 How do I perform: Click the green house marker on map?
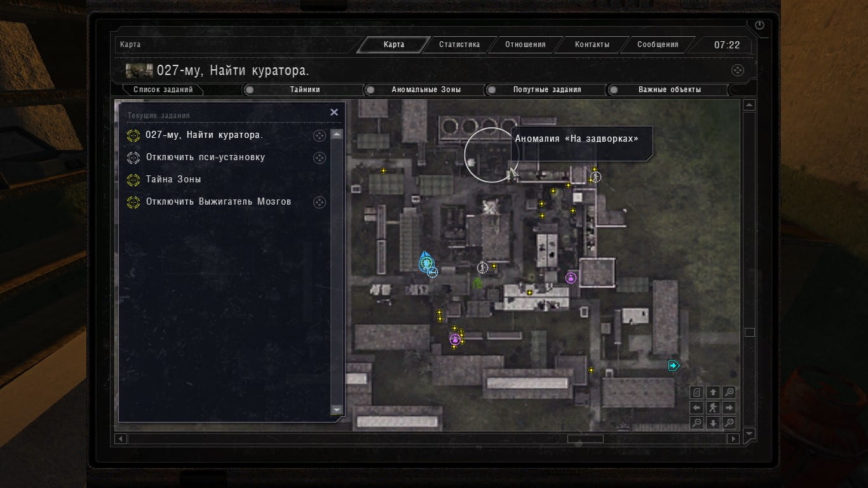478,283
